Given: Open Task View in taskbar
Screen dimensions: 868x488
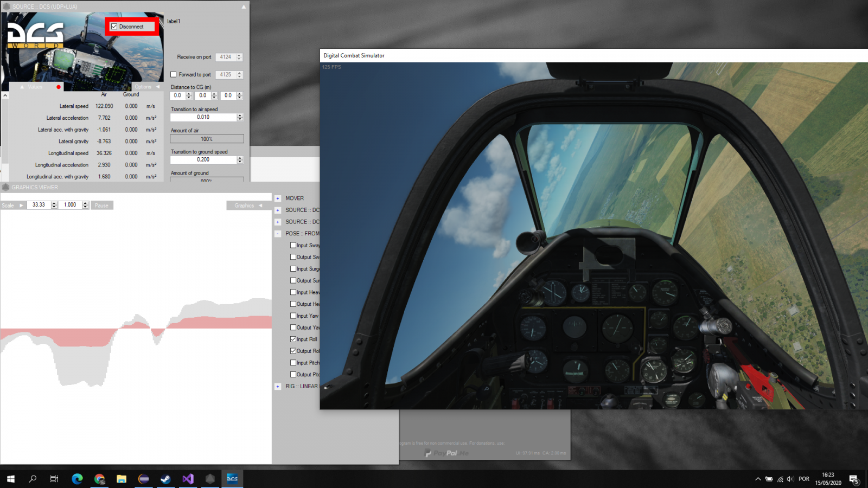Looking at the screenshot, I should (x=54, y=479).
